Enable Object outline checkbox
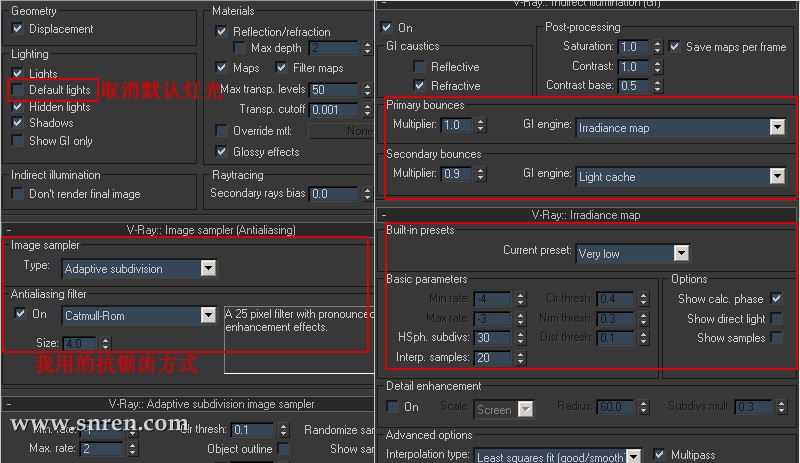This screenshot has width=800, height=463. coord(284,448)
